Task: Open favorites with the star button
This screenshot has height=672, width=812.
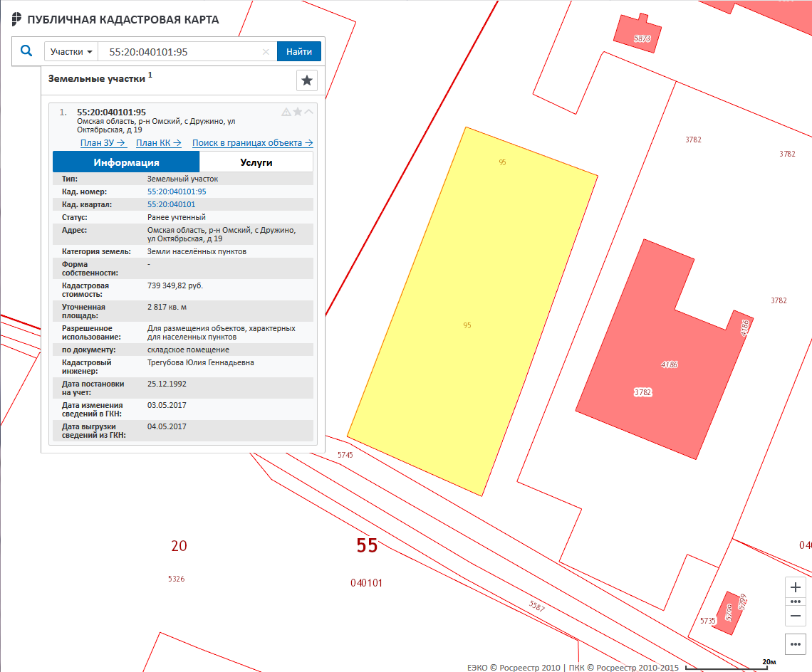Action: point(307,80)
